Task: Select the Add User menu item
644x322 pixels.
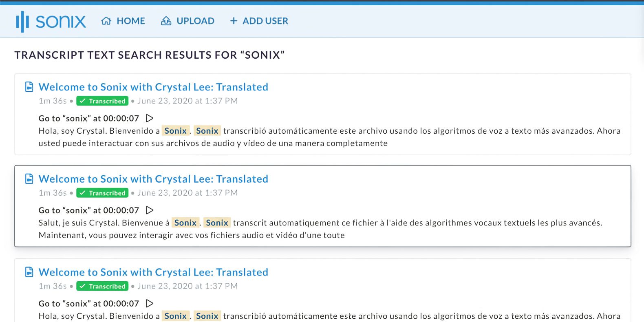Action: coord(265,21)
